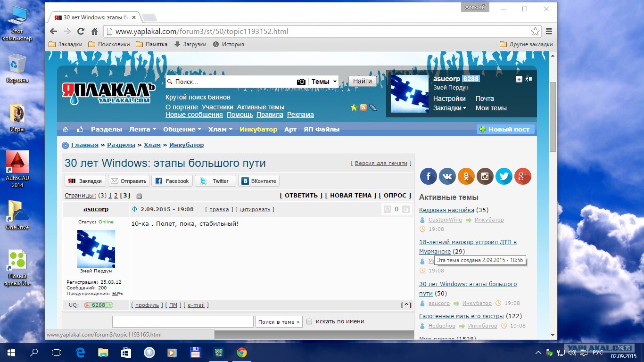Click the '[^]' back-to-top link

pyautogui.click(x=406, y=305)
